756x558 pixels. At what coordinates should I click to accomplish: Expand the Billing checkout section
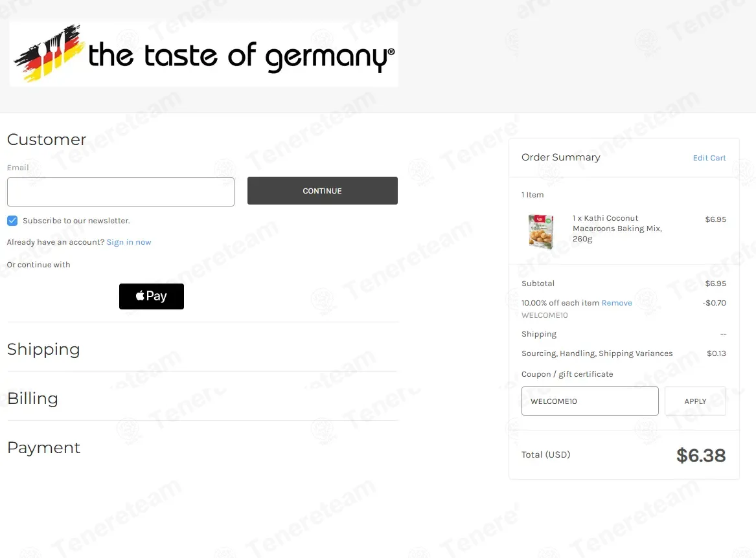pyautogui.click(x=32, y=399)
